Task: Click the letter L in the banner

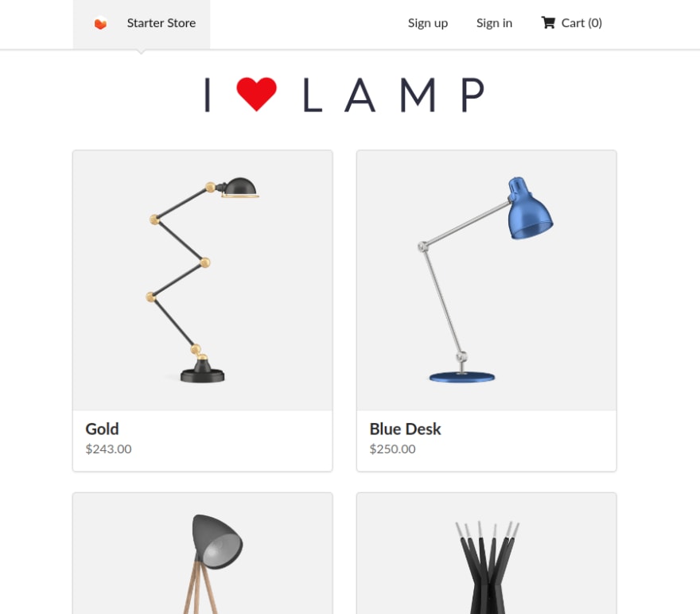Action: pos(312,95)
